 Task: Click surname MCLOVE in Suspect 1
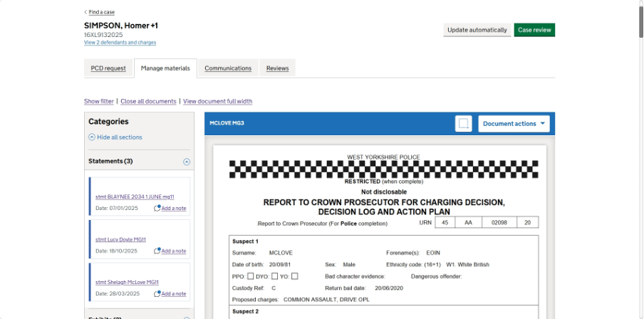coord(281,253)
